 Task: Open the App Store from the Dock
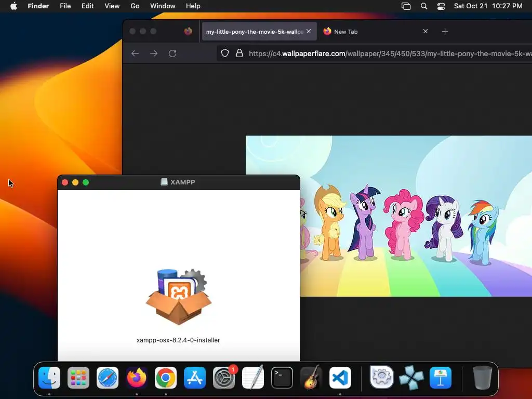tap(195, 378)
